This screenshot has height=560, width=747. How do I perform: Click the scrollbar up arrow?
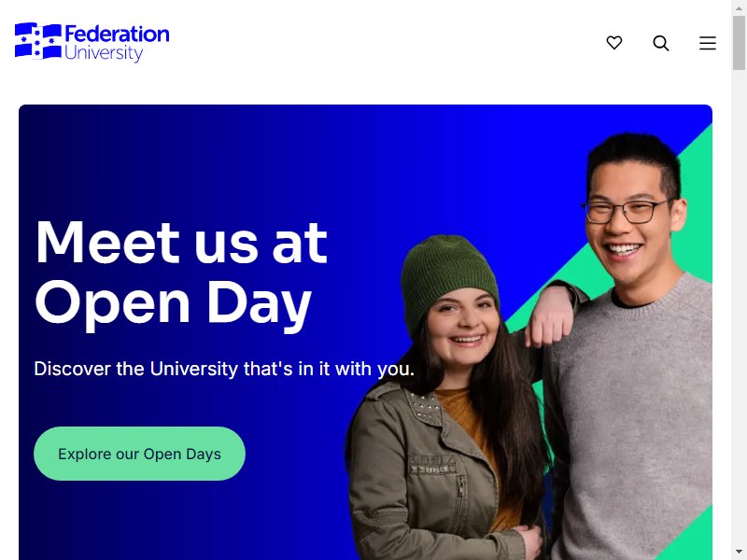tap(739, 7)
